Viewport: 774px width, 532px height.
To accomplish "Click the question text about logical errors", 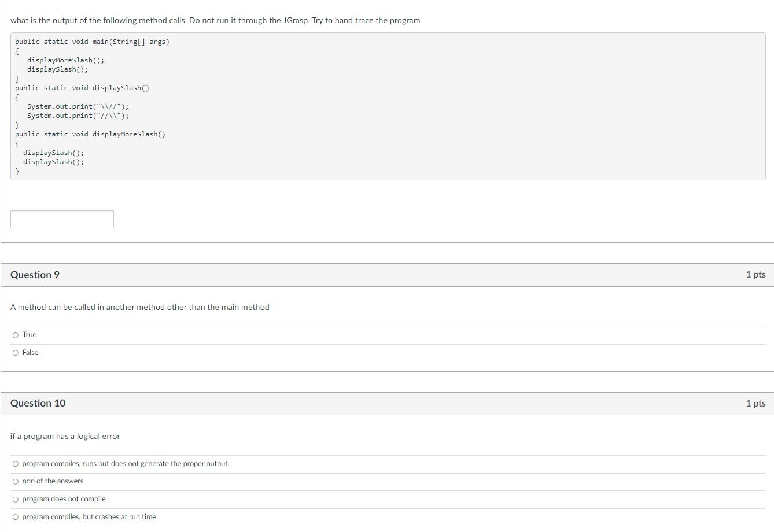I will (x=64, y=436).
